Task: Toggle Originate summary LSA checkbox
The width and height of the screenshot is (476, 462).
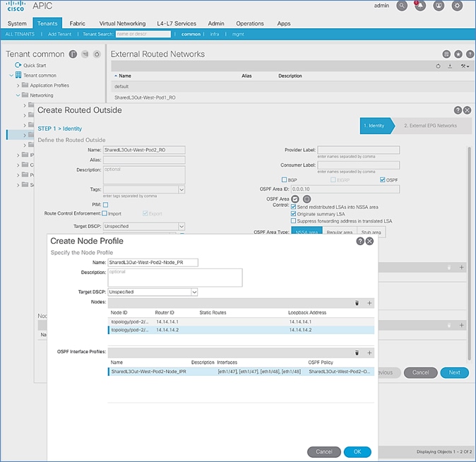Action: pos(294,213)
